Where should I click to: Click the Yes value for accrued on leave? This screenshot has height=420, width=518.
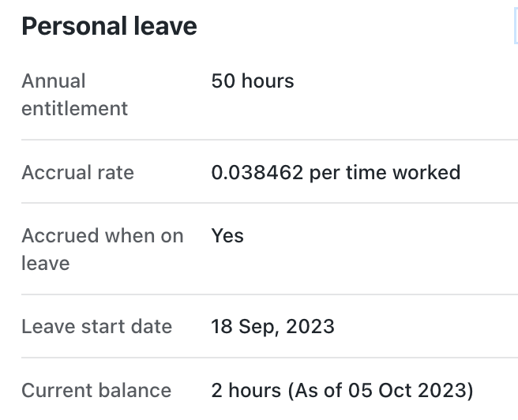[227, 236]
